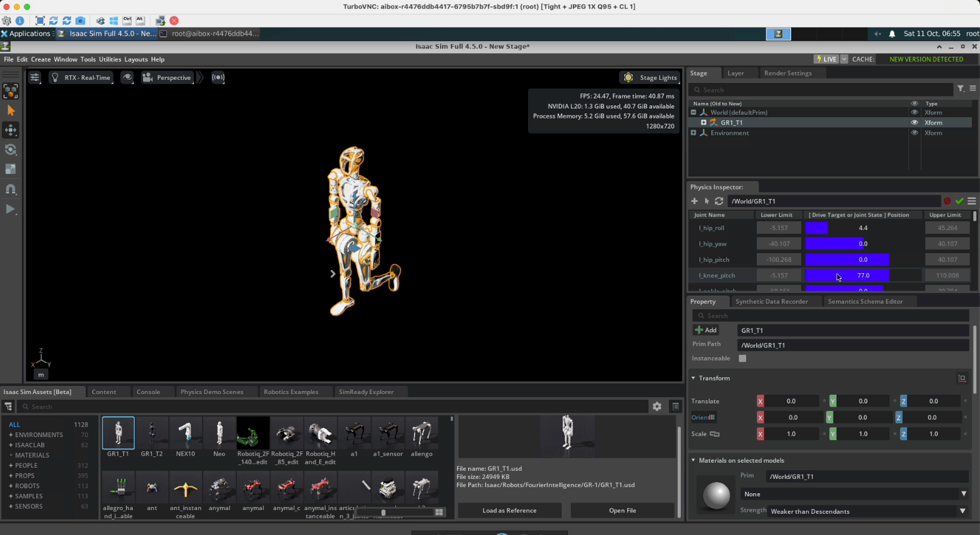Click the Load as Reference button
Screen dimensions: 980x535
coord(509,511)
